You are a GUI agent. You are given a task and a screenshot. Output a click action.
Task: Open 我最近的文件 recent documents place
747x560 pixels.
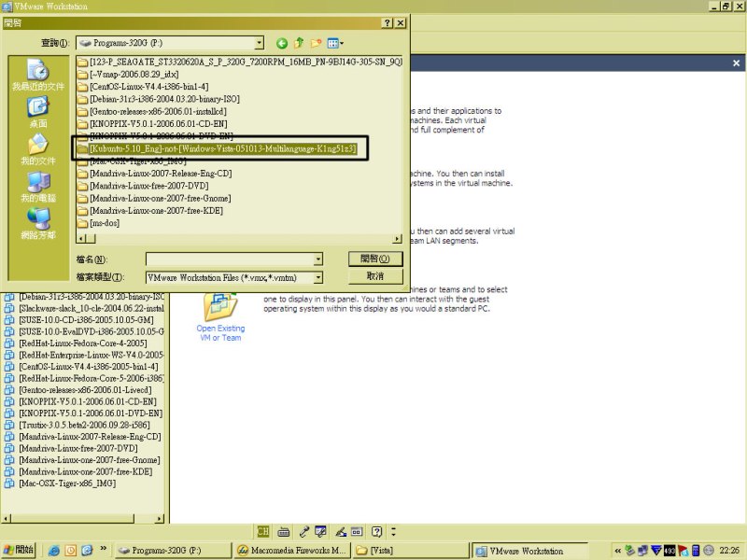tap(38, 75)
